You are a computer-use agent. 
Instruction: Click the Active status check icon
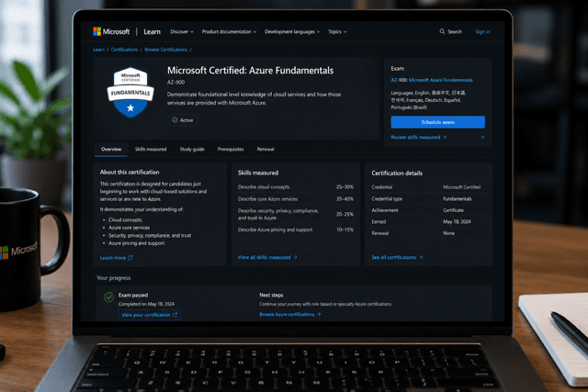(x=175, y=120)
